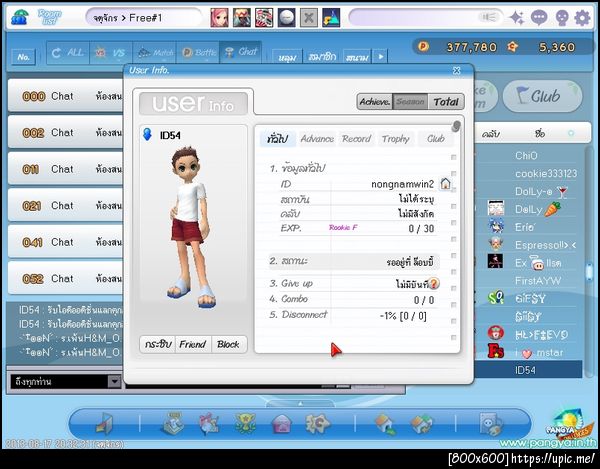Click the ชื่อ name column header
The height and width of the screenshot is (469, 600).
(540, 134)
